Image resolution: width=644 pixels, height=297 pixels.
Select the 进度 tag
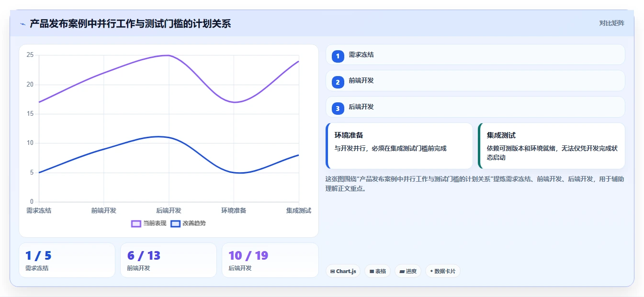pyautogui.click(x=408, y=271)
